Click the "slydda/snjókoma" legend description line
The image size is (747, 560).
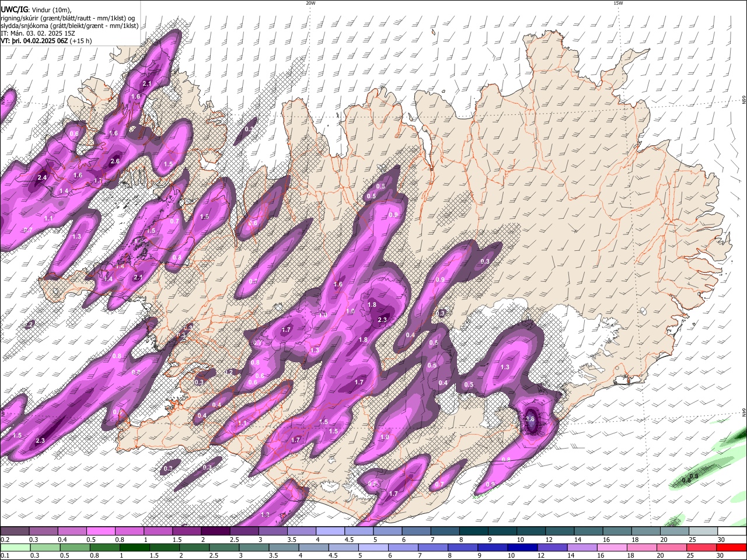[x=69, y=26]
